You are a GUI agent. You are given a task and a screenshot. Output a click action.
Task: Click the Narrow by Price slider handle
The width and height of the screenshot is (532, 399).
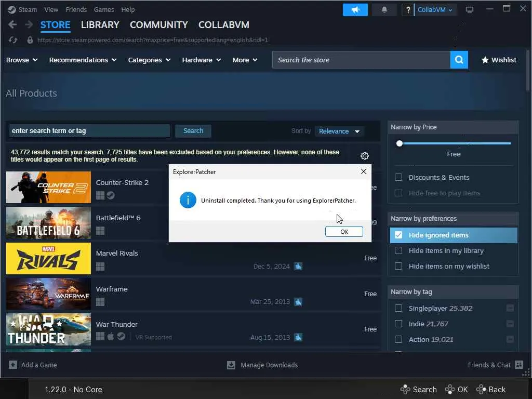click(x=400, y=143)
